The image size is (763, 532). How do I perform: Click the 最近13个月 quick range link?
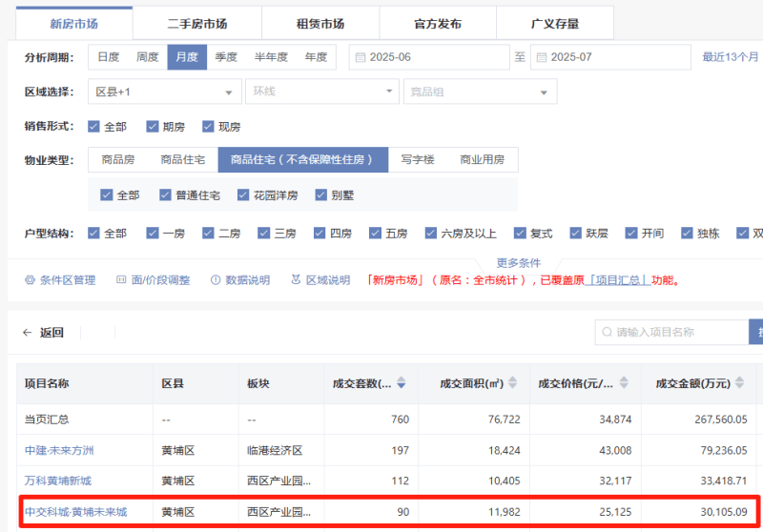(731, 57)
